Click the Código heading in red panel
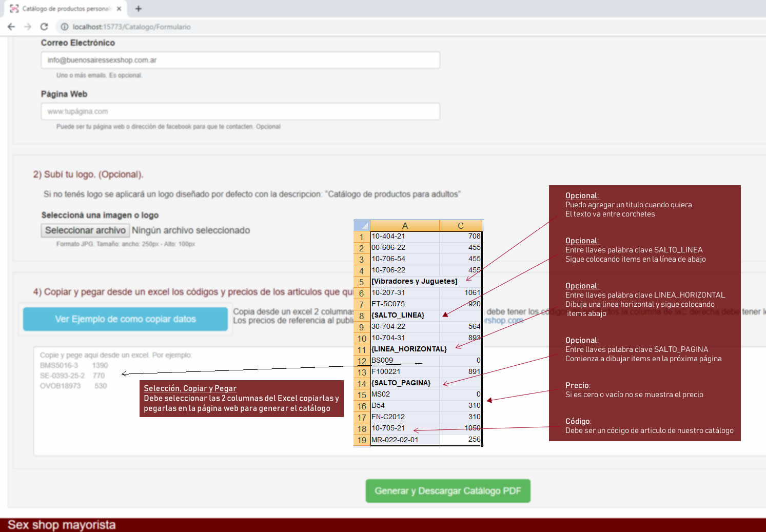Viewport: 766px width, 532px height. coord(578,421)
